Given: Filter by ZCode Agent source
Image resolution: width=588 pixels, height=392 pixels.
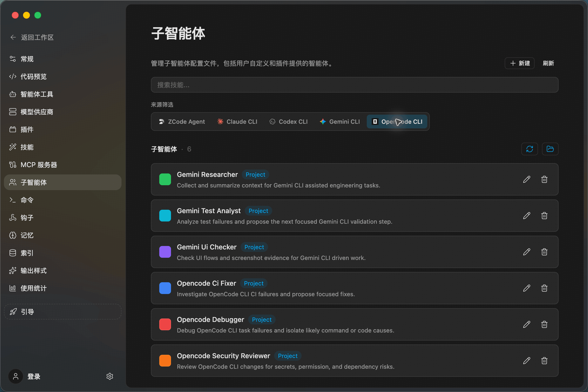Looking at the screenshot, I should point(182,122).
